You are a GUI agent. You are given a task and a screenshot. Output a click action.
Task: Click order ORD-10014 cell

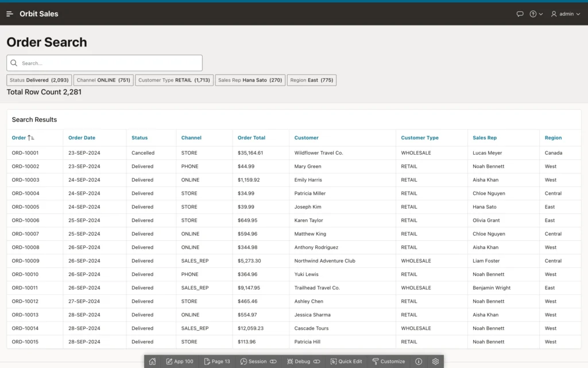point(25,328)
